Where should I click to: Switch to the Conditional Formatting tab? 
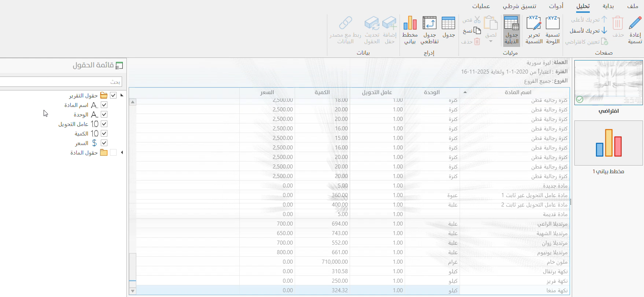coord(519,6)
